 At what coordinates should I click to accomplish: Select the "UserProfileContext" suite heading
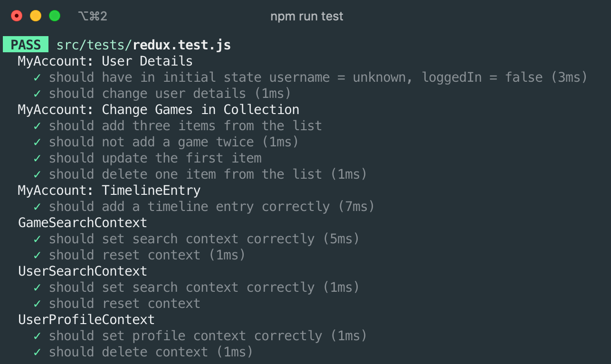click(x=86, y=320)
